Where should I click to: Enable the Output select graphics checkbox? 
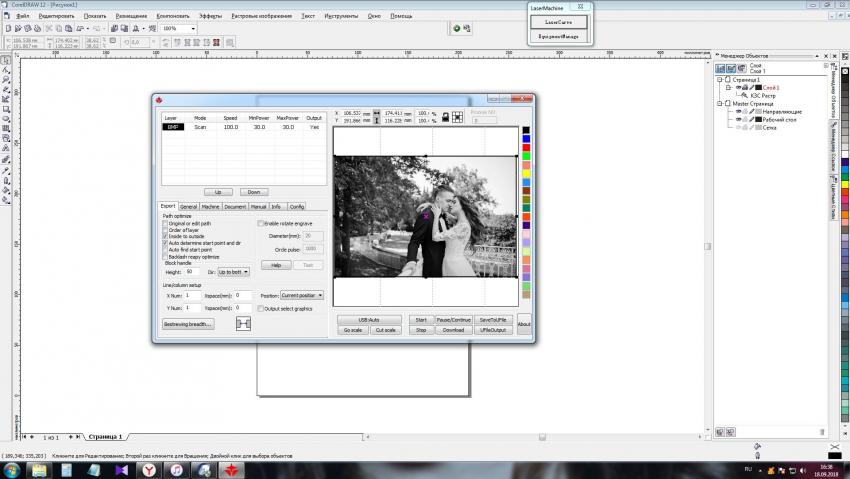tap(261, 309)
